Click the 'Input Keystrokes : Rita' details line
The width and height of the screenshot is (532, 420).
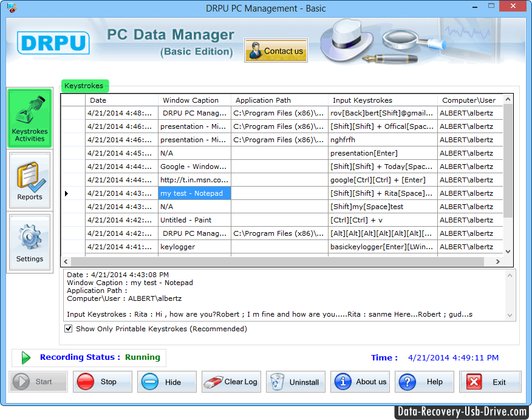(x=270, y=314)
